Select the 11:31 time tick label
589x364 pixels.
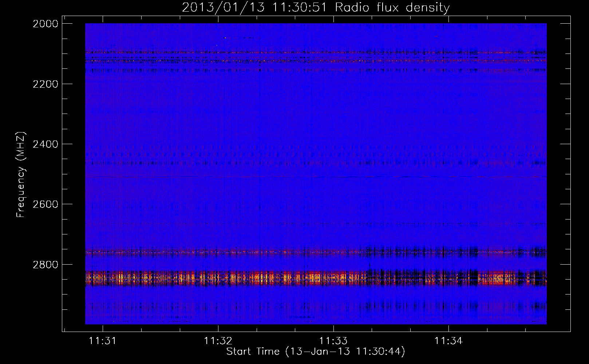[103, 341]
